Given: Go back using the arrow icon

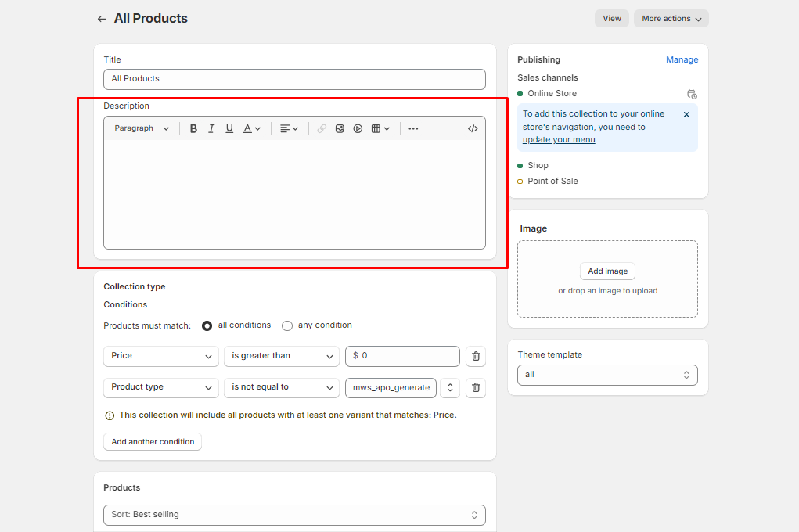Looking at the screenshot, I should tap(102, 19).
